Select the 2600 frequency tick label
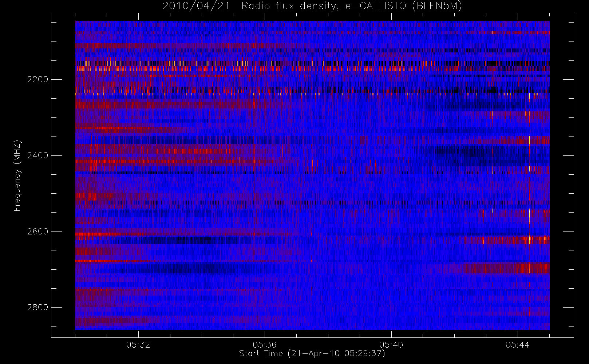Image resolution: width=589 pixels, height=364 pixels. pos(37,232)
